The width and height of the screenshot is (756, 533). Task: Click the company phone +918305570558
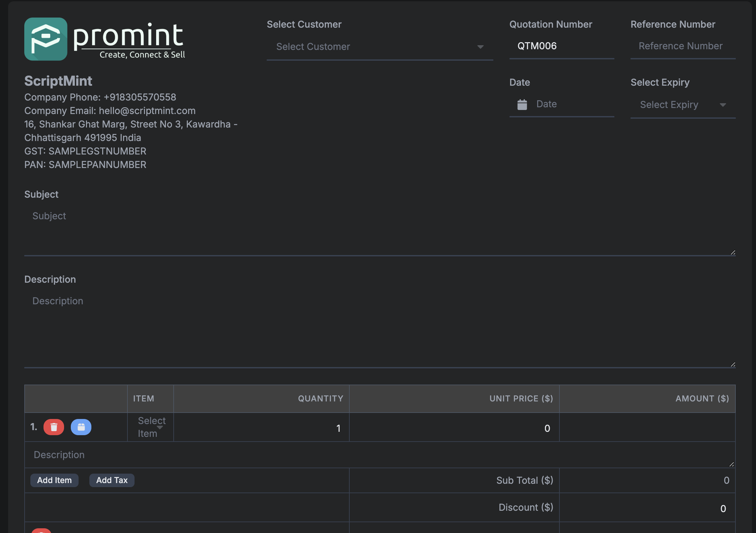coord(140,97)
